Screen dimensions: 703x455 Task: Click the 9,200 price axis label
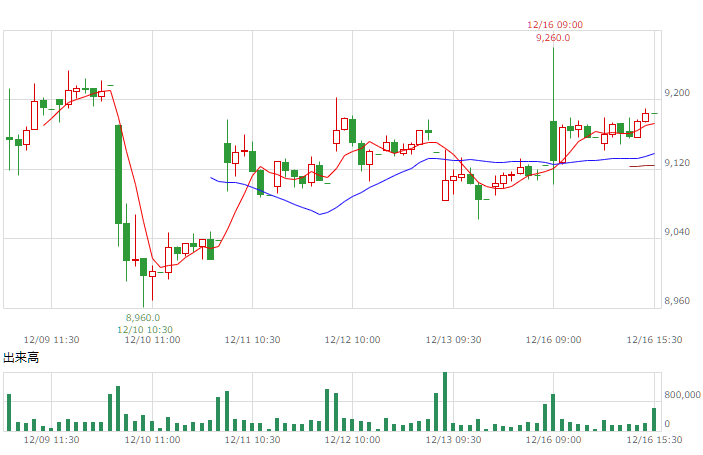click(x=677, y=93)
